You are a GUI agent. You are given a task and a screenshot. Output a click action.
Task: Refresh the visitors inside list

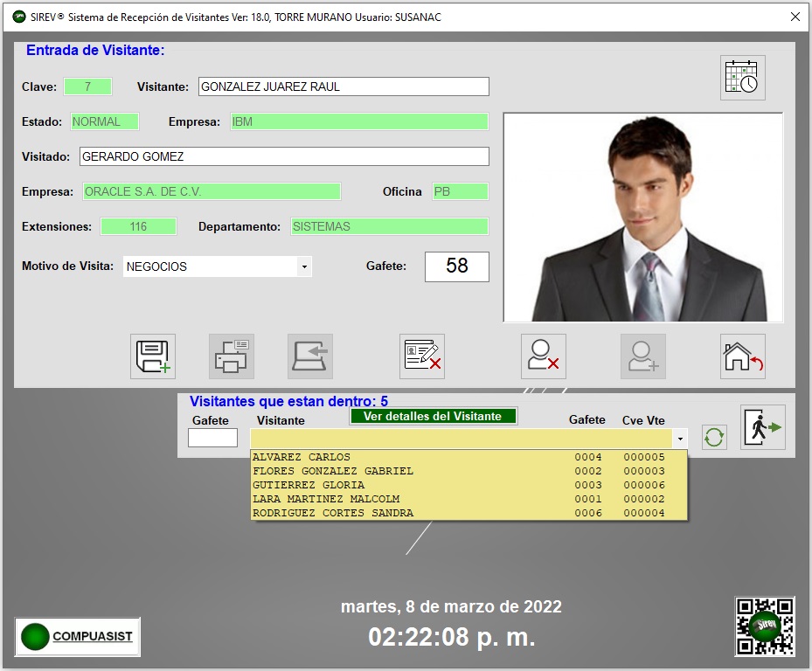point(714,437)
